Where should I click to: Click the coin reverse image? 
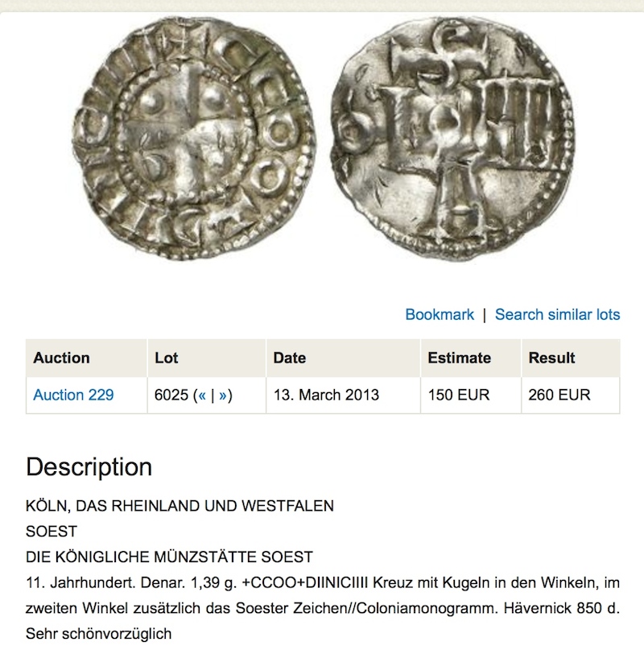[x=452, y=139]
